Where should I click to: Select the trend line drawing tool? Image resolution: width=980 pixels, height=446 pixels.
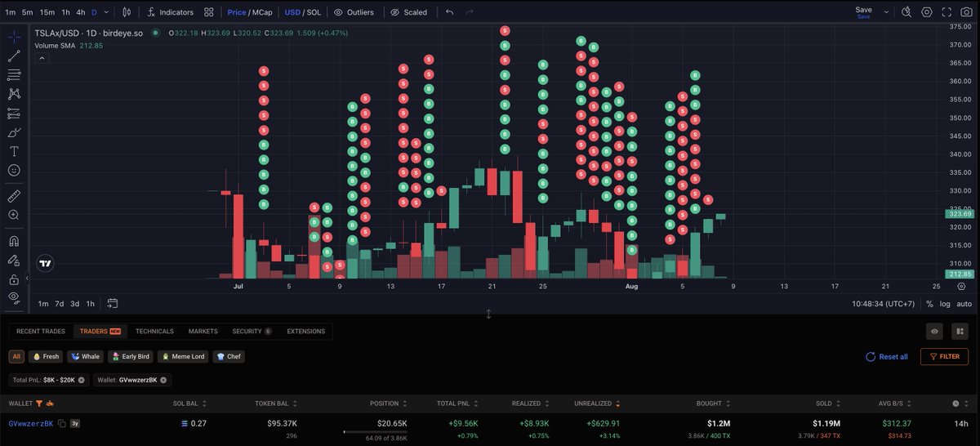point(14,56)
